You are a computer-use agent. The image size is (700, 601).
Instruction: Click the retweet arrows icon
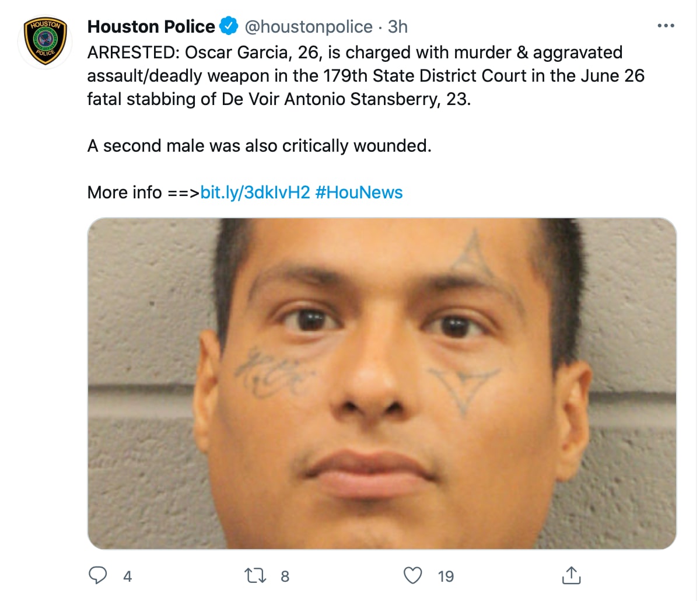255,576
